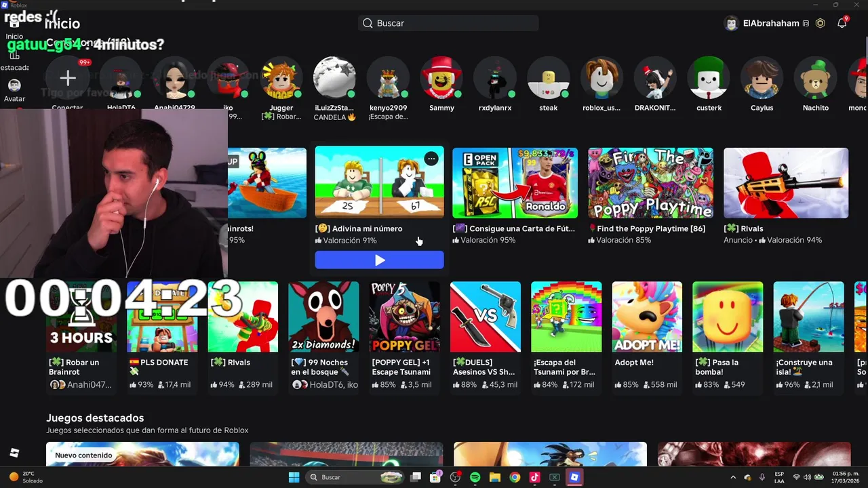Open the Consigue una Carta de Fút thumbnail
The width and height of the screenshot is (868, 488).
515,183
